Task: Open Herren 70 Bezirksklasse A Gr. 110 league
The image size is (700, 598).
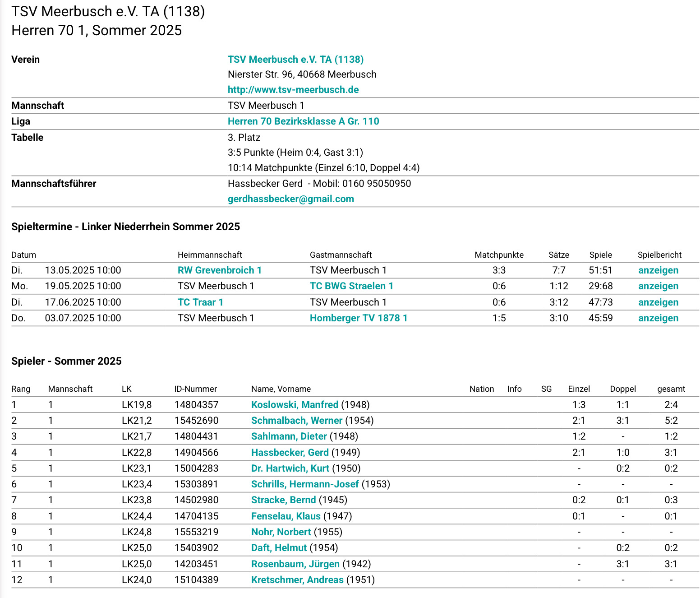Action: (303, 121)
